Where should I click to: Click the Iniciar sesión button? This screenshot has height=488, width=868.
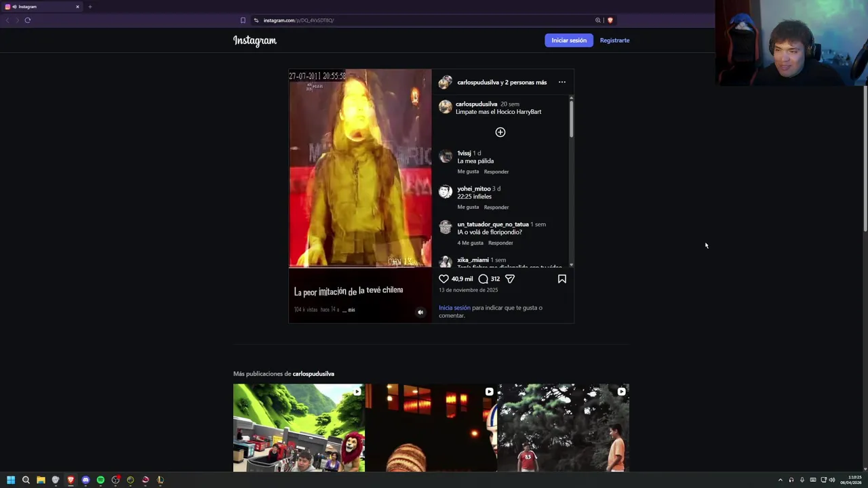tap(569, 41)
